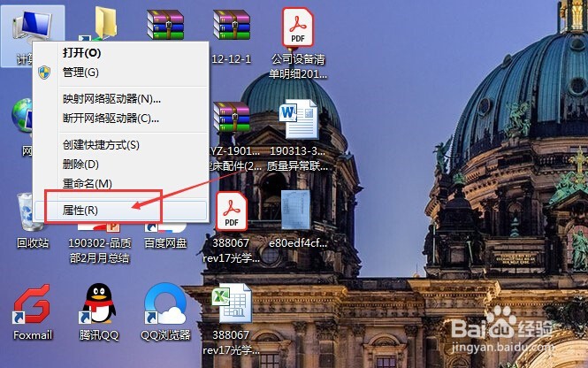Choose 管理(G) from the context menu
Image resolution: width=588 pixels, height=368 pixels.
click(121, 72)
